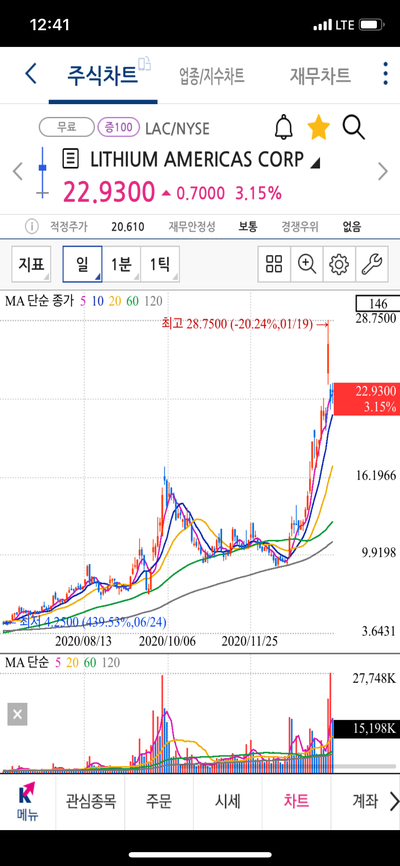Tap the 20,610 fair value
This screenshot has width=400, height=866.
tap(128, 226)
